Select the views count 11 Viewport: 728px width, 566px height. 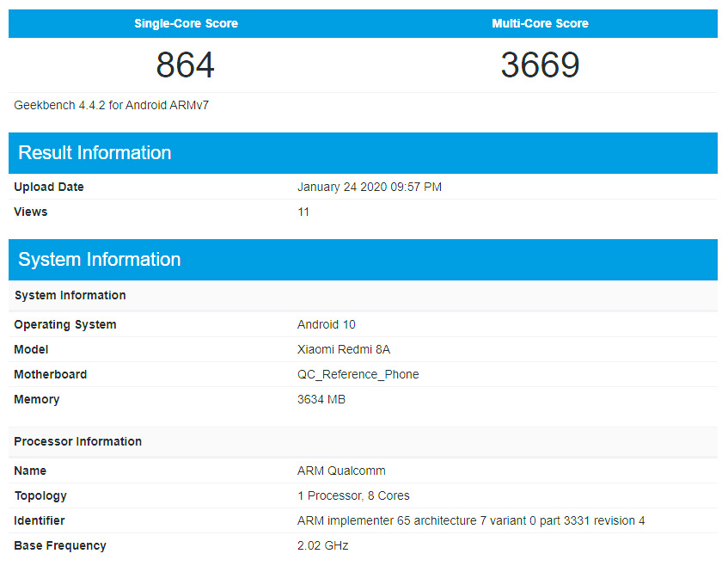click(303, 212)
